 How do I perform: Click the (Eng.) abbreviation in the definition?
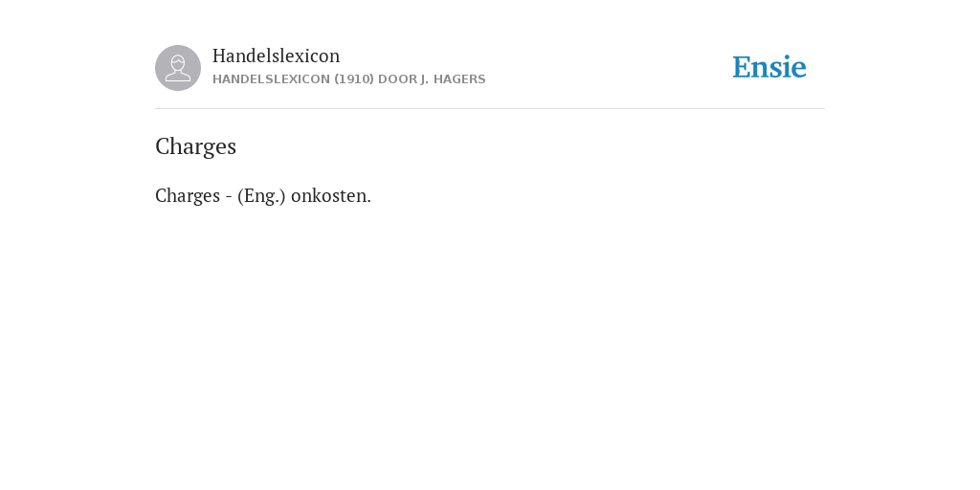pos(261,195)
